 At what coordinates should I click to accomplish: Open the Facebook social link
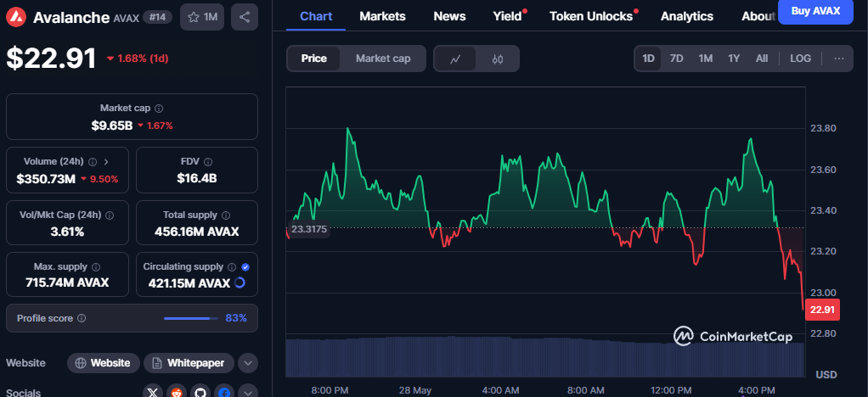(x=224, y=393)
